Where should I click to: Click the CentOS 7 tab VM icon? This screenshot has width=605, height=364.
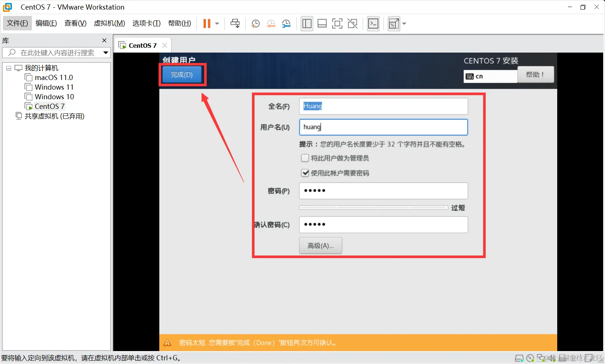pyautogui.click(x=122, y=46)
